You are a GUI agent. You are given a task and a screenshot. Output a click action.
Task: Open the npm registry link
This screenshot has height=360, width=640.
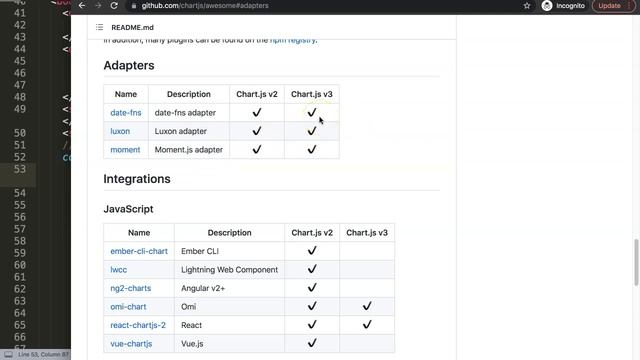click(293, 40)
